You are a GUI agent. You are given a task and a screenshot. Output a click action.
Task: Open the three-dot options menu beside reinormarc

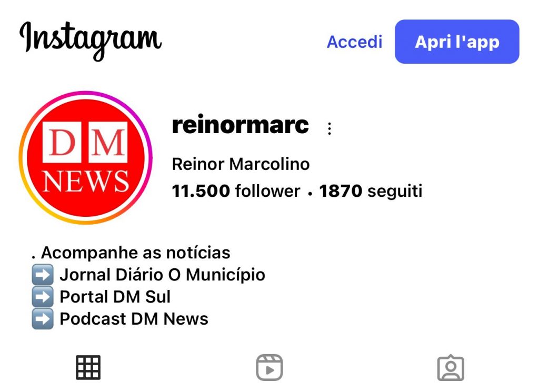(x=330, y=128)
